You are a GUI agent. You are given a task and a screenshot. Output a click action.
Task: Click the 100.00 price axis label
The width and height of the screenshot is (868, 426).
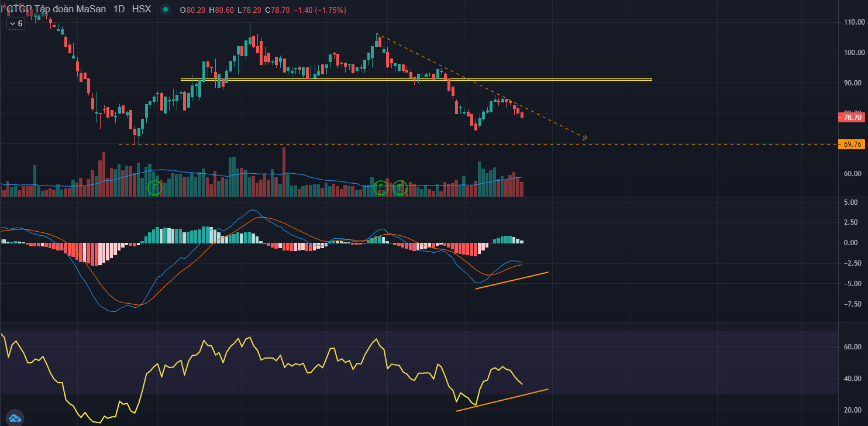click(854, 53)
